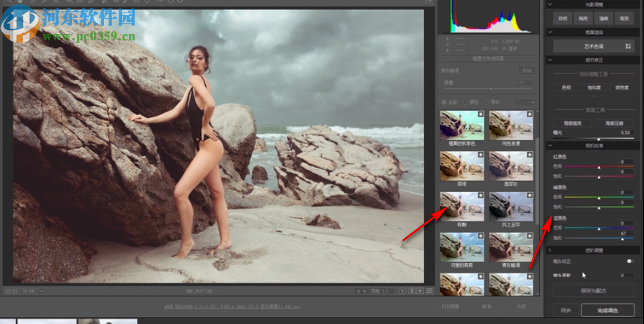Click the star icon on the 翠绿 preset

point(480,156)
